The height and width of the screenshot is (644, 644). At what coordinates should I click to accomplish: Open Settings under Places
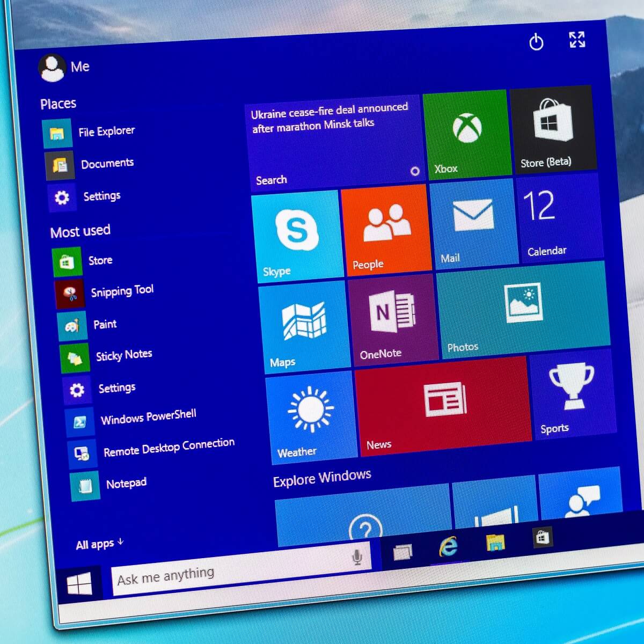84,197
